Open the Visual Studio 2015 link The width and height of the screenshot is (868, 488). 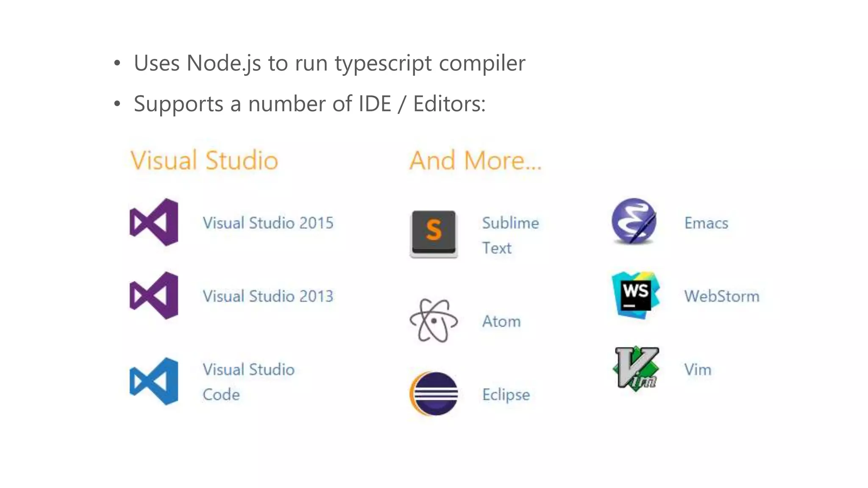click(x=268, y=223)
